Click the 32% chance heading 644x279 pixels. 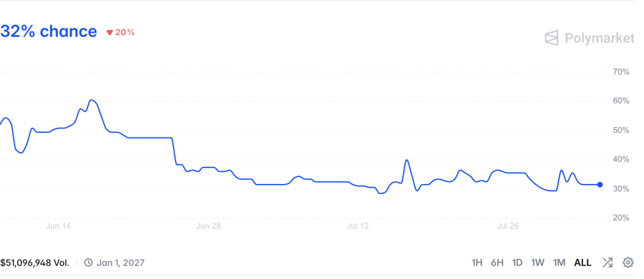[x=48, y=31]
